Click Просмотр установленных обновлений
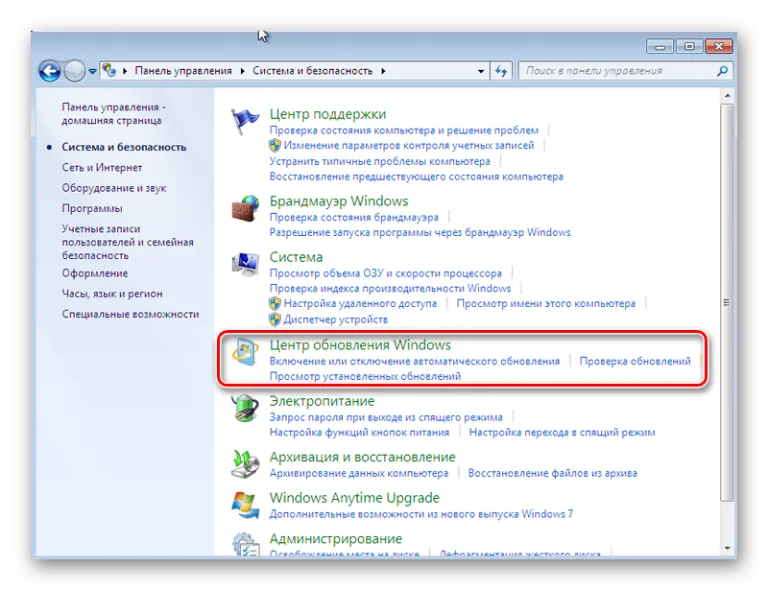Viewport: 768px width, 590px height. [365, 377]
